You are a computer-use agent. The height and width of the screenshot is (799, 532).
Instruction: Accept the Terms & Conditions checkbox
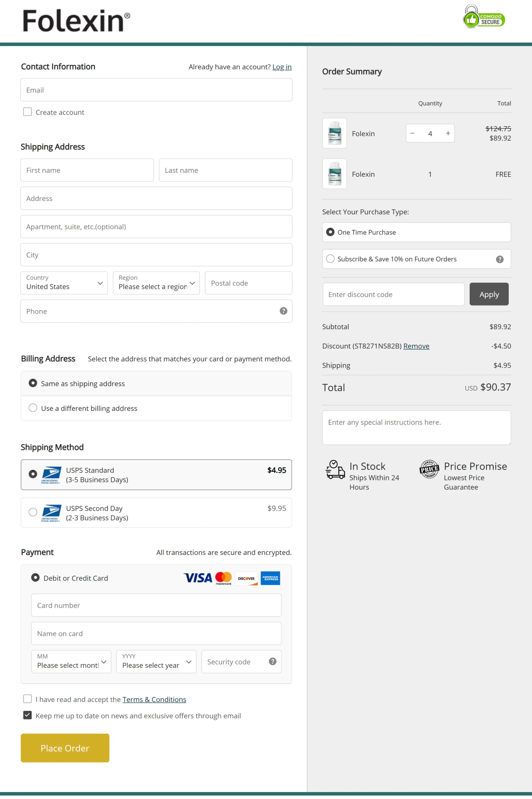point(28,699)
